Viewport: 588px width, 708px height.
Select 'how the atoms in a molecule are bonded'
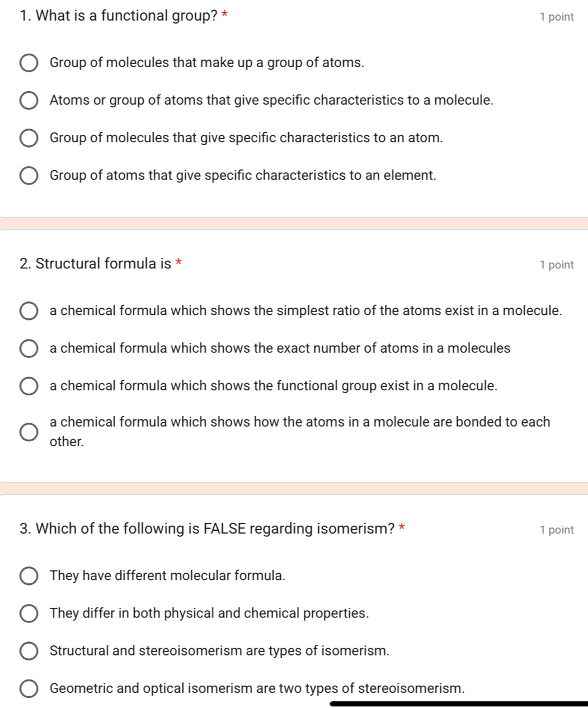pyautogui.click(x=29, y=432)
